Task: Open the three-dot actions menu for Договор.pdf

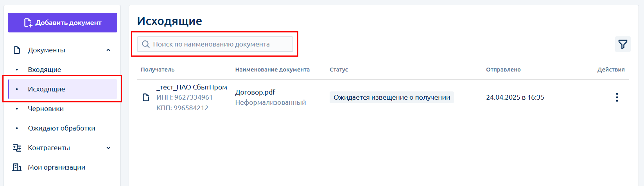Action: coord(617,97)
